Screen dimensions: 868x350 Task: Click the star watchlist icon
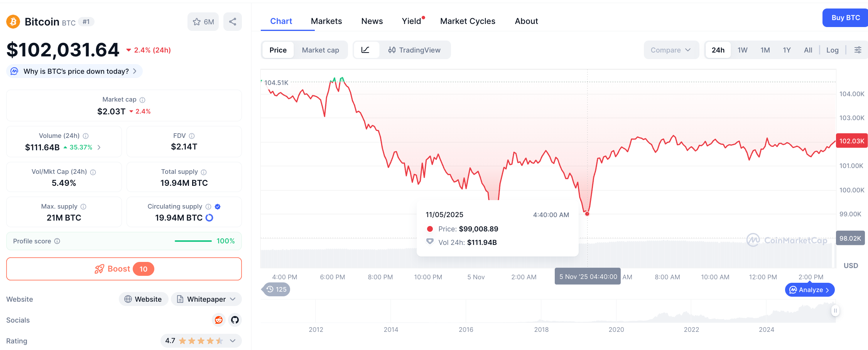[197, 22]
